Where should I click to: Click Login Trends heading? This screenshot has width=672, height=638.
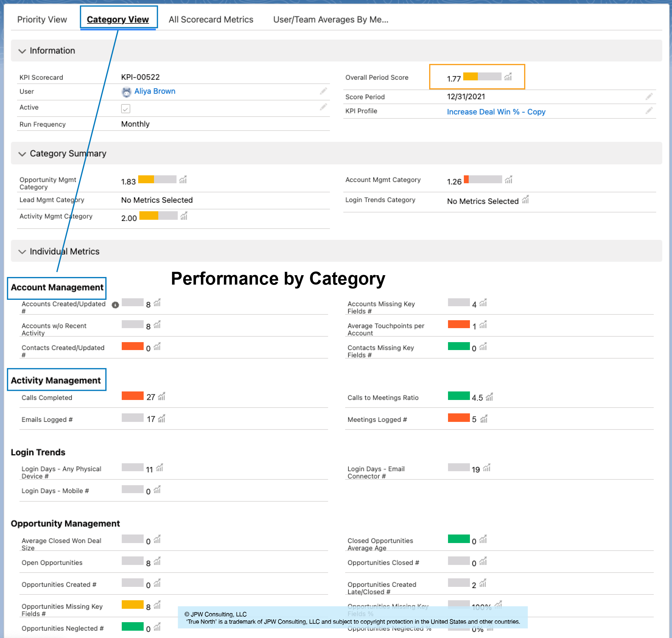click(x=38, y=452)
